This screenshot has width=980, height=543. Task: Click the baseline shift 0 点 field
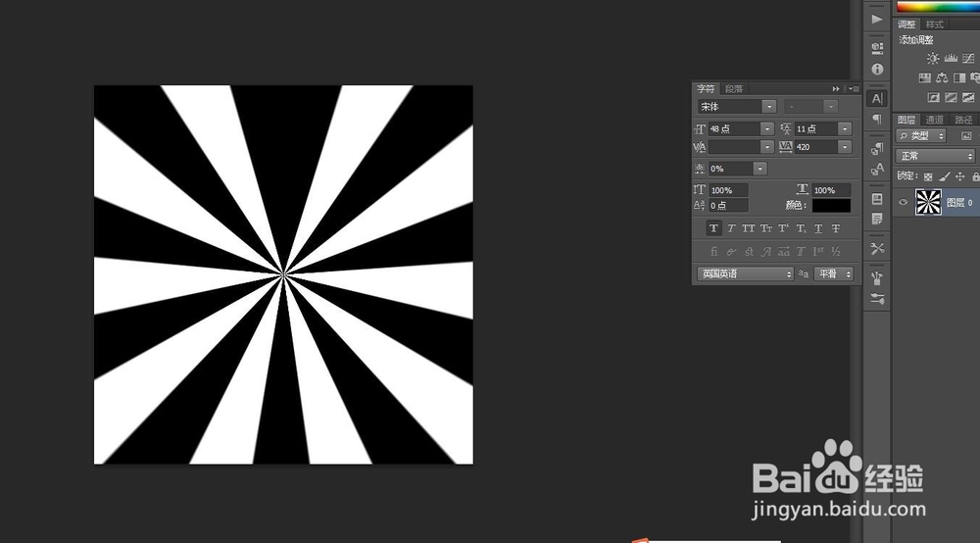[728, 206]
